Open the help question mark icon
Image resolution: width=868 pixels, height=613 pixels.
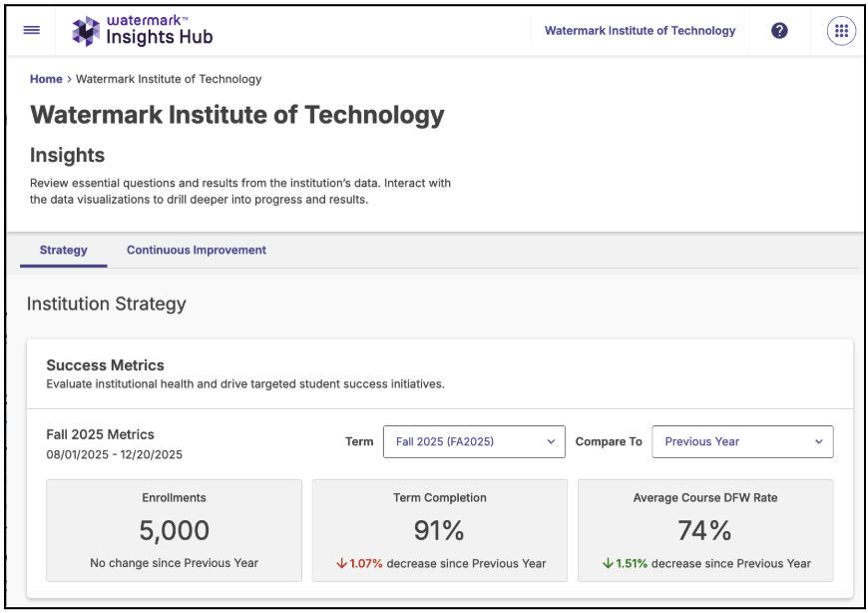point(779,31)
